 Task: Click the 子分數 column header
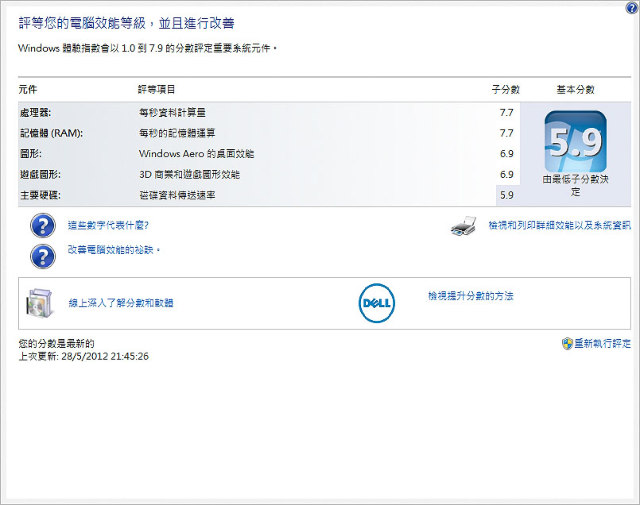pyautogui.click(x=505, y=89)
